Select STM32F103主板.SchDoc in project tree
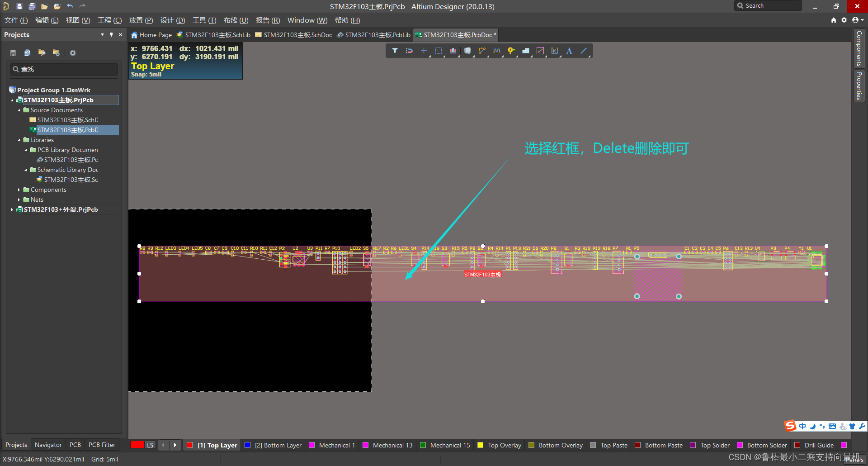868x466 pixels. (x=64, y=120)
